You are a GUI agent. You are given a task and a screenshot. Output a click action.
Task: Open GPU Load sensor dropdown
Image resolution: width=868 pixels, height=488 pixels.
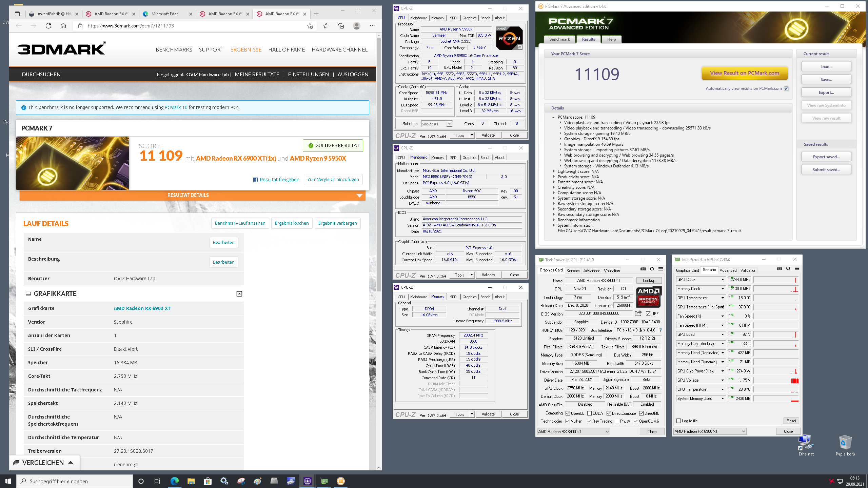coord(723,334)
